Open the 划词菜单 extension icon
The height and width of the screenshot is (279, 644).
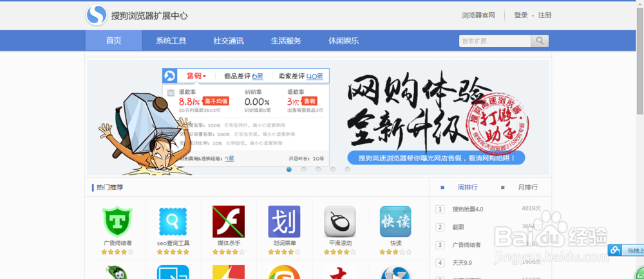284,222
